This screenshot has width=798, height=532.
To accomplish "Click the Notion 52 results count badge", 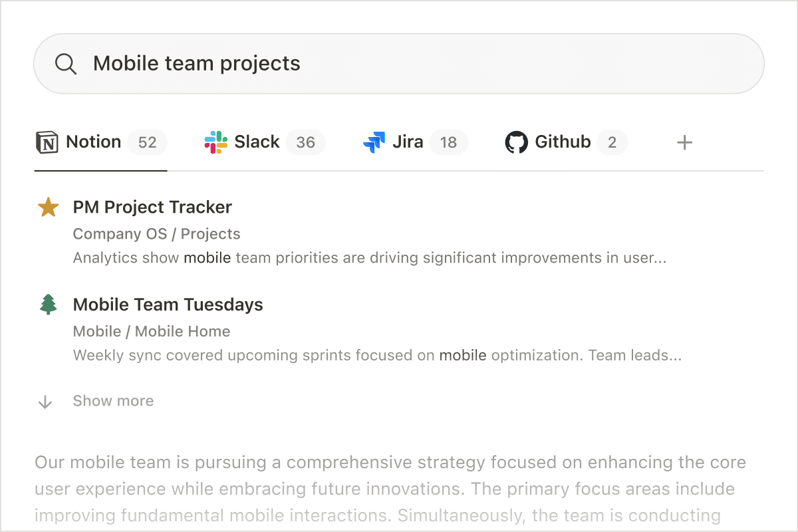I will click(147, 142).
